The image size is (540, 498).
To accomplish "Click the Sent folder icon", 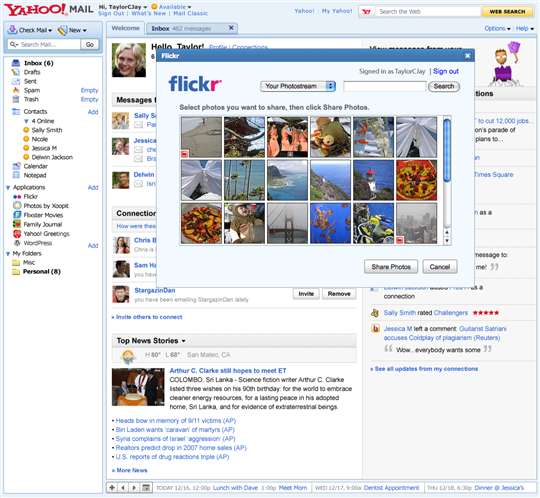I will click(16, 81).
